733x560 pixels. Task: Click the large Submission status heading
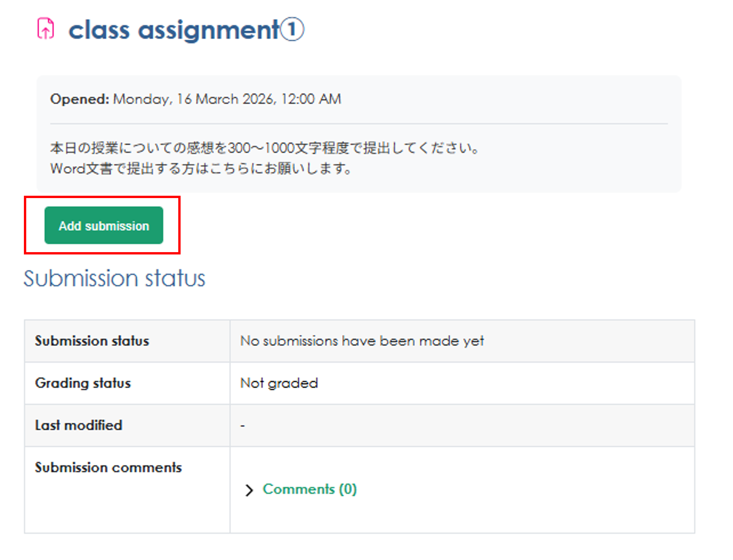point(114,278)
